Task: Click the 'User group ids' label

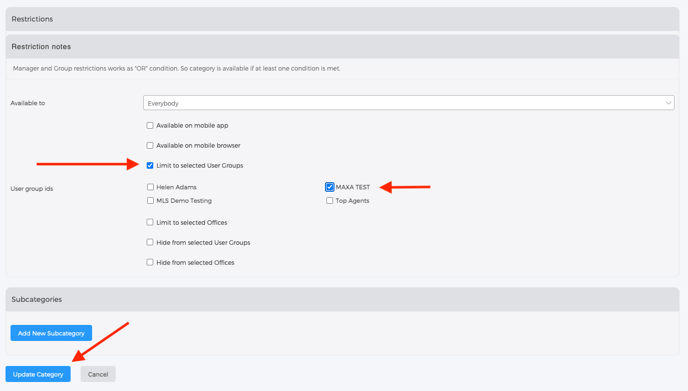Action: pos(32,189)
